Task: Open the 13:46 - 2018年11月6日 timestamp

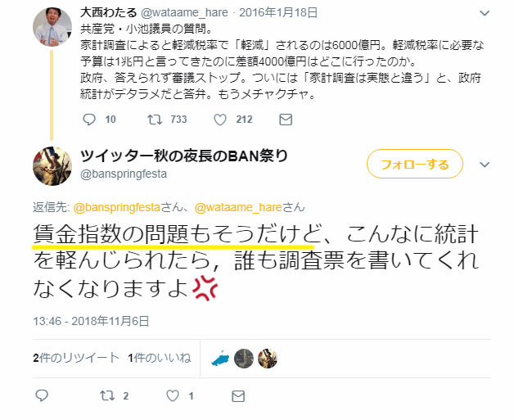Action: tap(91, 321)
